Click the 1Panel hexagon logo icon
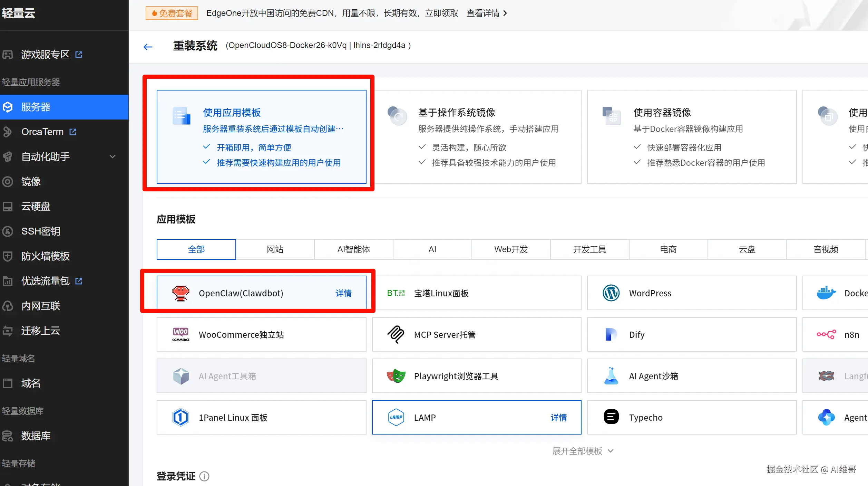 tap(181, 417)
